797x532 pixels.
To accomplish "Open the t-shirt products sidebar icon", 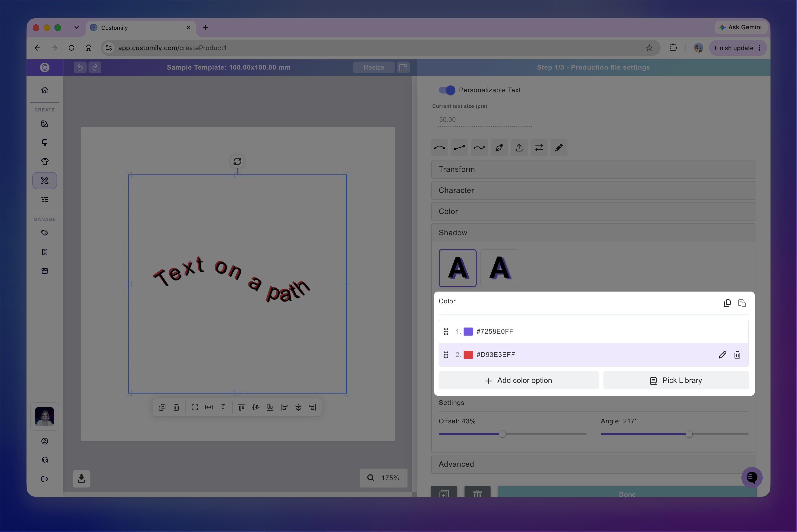I will point(45,161).
